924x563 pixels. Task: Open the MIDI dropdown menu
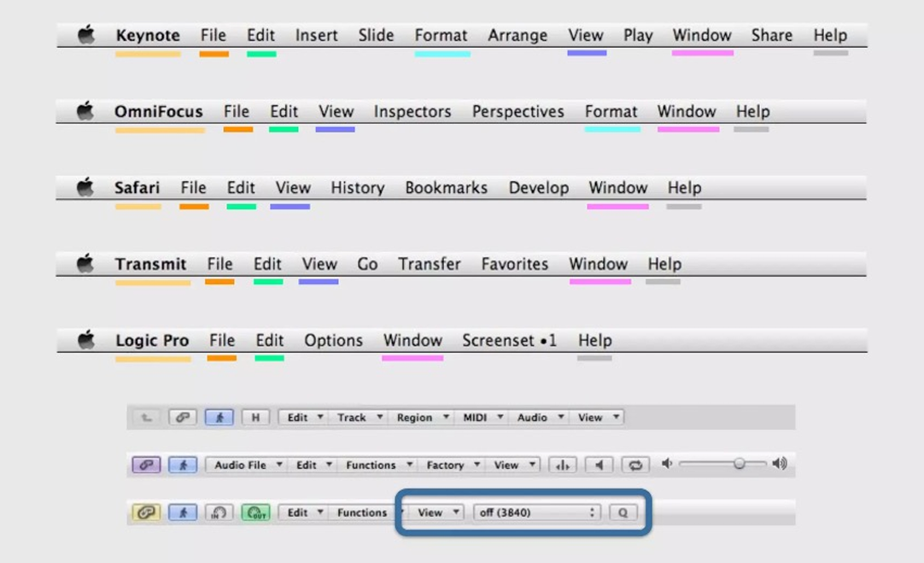click(482, 418)
